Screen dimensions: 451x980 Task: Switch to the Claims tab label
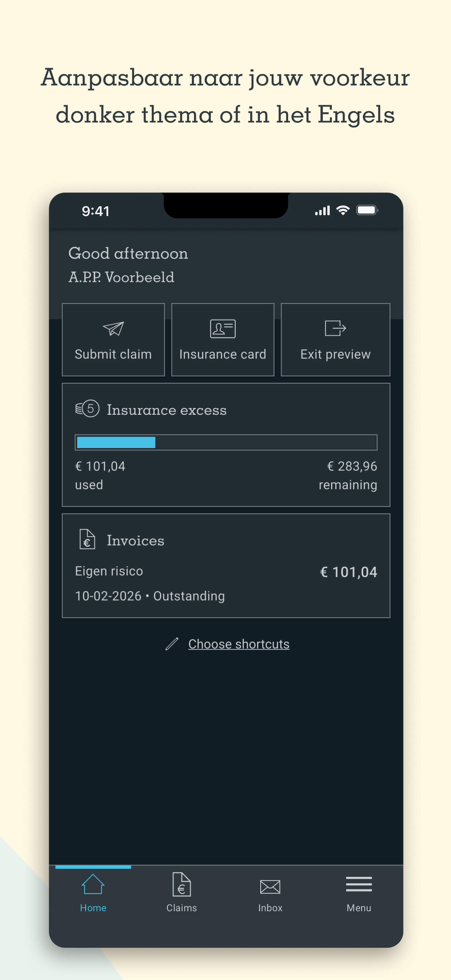(x=182, y=908)
